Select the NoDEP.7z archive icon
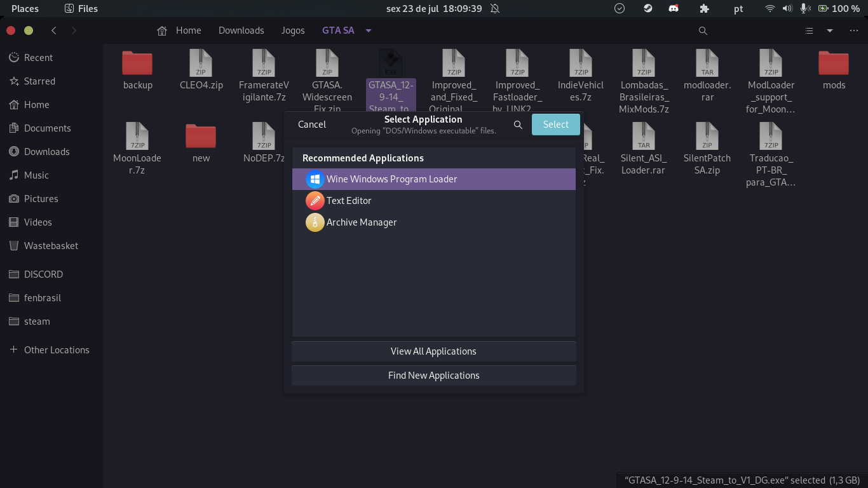This screenshot has width=868, height=488. 264,136
